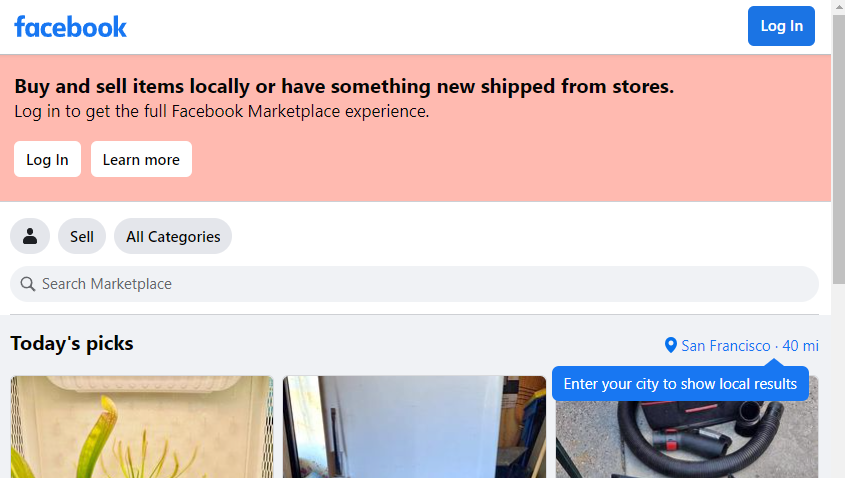Click the 'full Facebook Marketplace experience' text
The height and width of the screenshot is (478, 845).
pyautogui.click(x=300, y=112)
